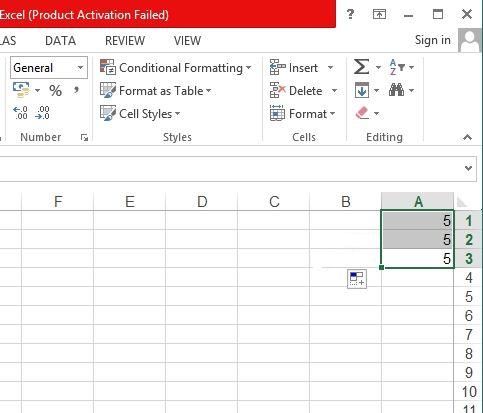Expand the Sort & Filter dropdown arrow
483x413 pixels.
[412, 68]
